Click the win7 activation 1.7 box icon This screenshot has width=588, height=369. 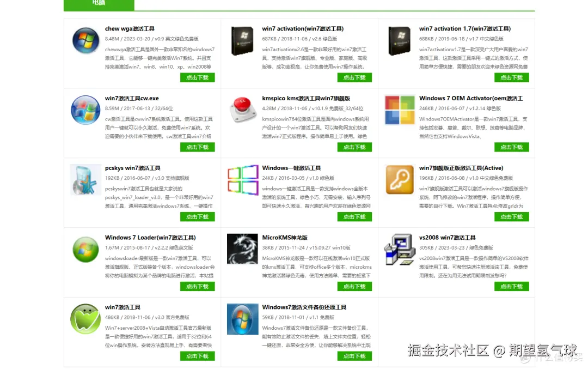click(400, 40)
